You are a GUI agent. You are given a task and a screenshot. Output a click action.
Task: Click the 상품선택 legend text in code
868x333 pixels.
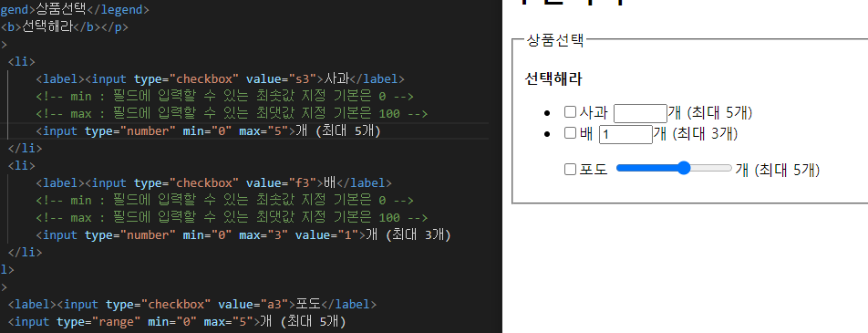[61, 9]
